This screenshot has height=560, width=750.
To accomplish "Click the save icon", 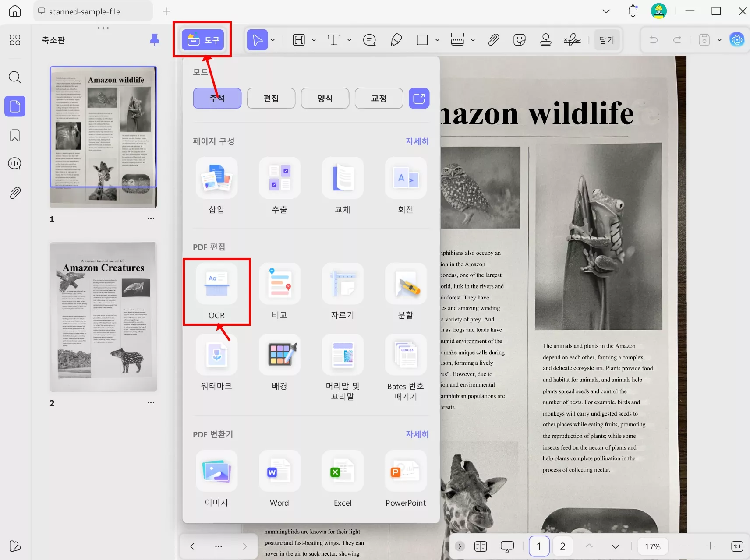I will pos(704,40).
